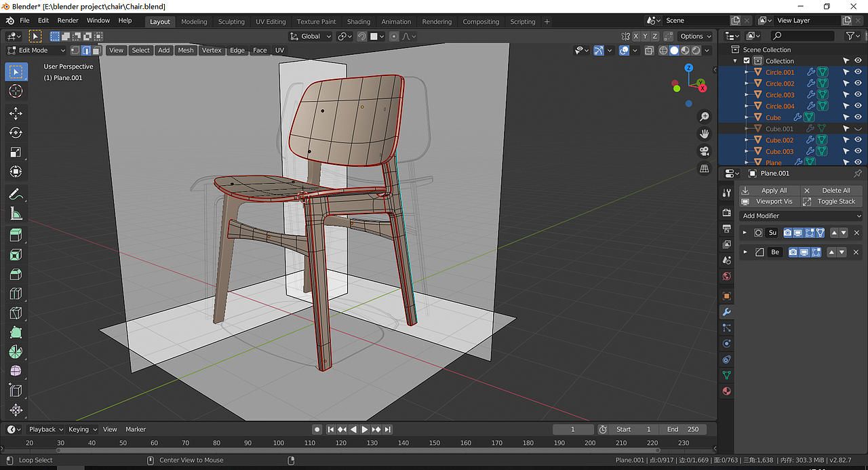This screenshot has width=868, height=470.
Task: Click the Viewport Vis button
Action: tap(770, 201)
